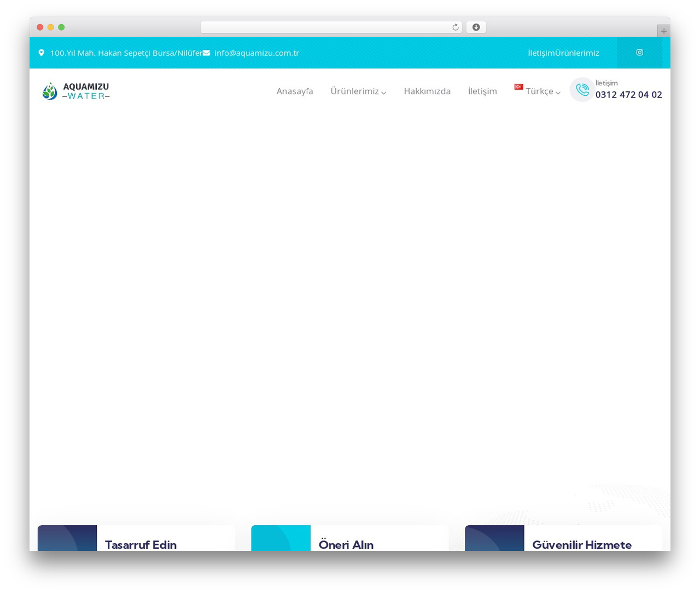This screenshot has height=593, width=700.
Task: Click the browser download icon
Action: click(476, 27)
